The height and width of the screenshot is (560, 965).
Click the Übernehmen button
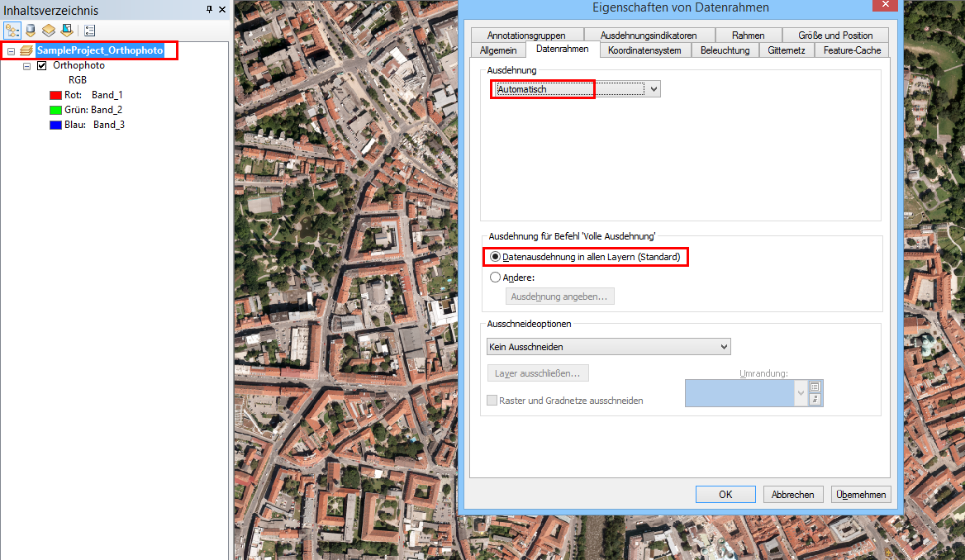(x=860, y=494)
